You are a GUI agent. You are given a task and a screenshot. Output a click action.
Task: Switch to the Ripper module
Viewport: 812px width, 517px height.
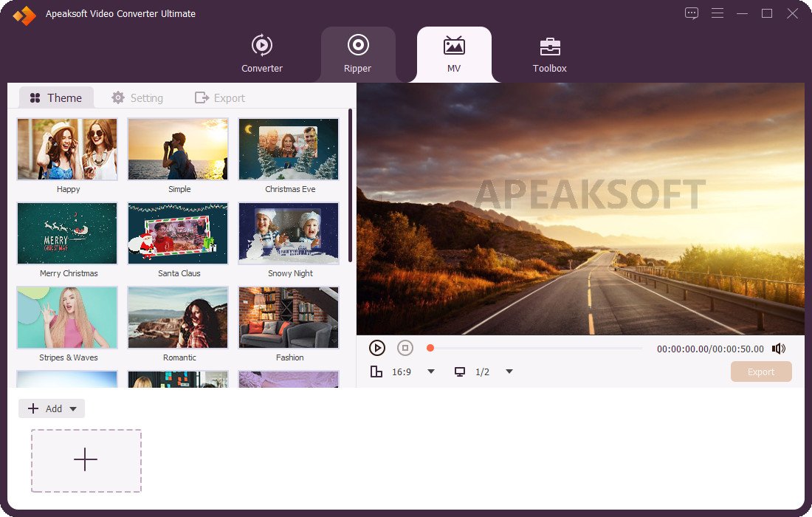tap(358, 54)
